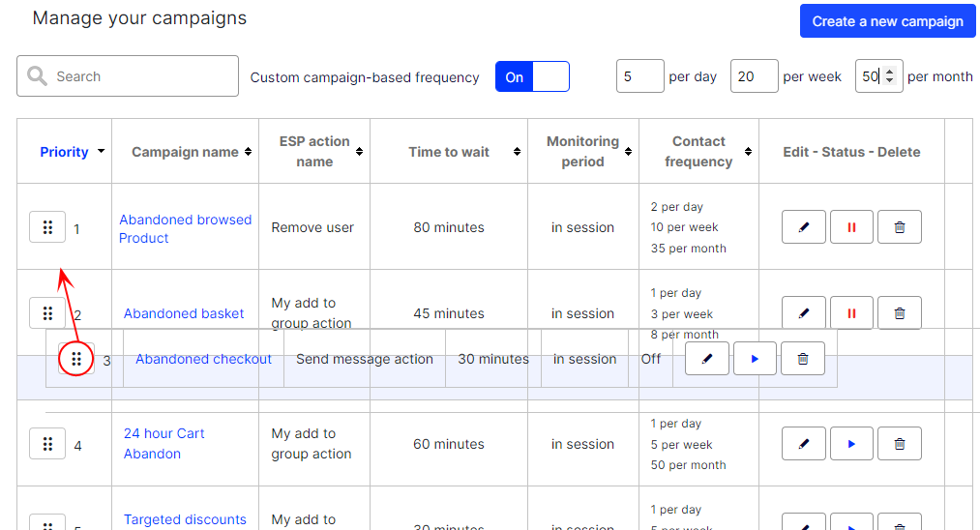Pause the Abandoned basket campaign
Viewport: 980px width, 530px height.
[x=851, y=312]
